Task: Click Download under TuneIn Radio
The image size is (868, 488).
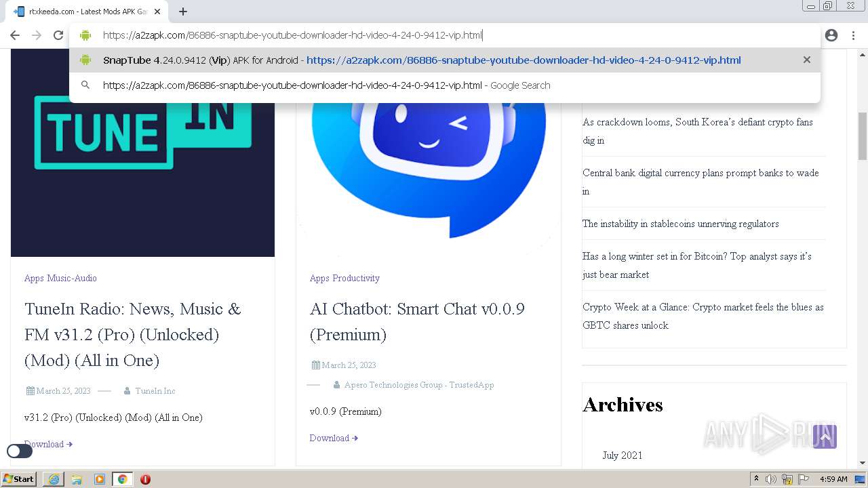Action: [48, 444]
